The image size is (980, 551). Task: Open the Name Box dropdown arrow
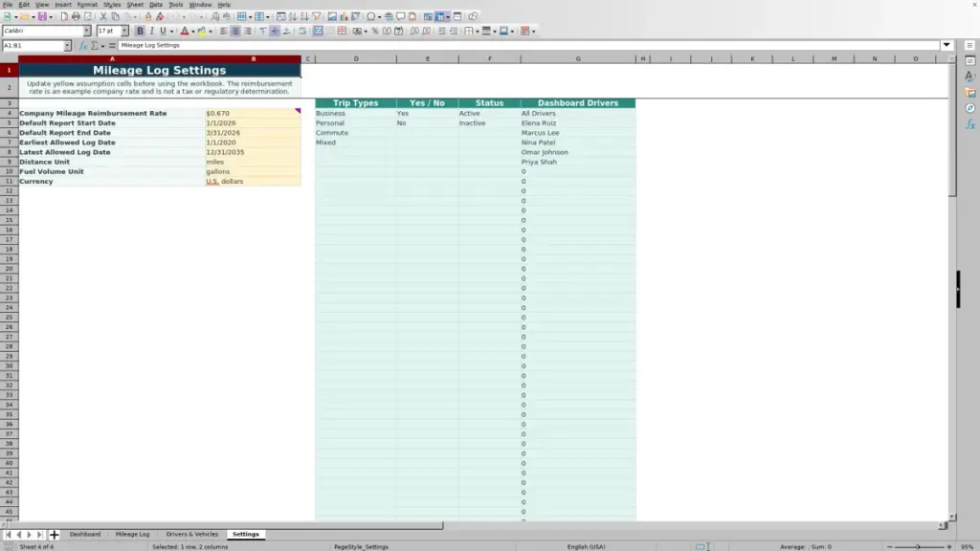pyautogui.click(x=67, y=46)
